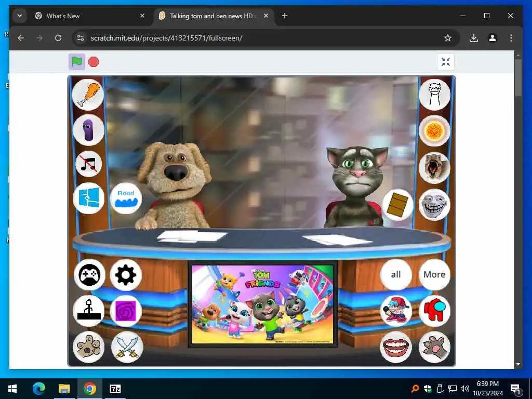
Task: Select the Talking tom and ben news tab
Action: pyautogui.click(x=214, y=16)
